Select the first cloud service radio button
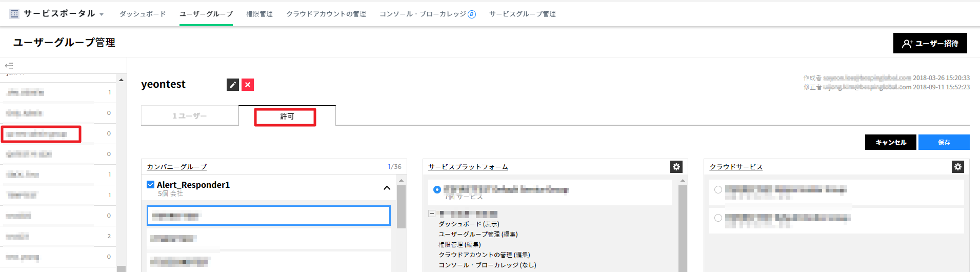 coord(718,190)
